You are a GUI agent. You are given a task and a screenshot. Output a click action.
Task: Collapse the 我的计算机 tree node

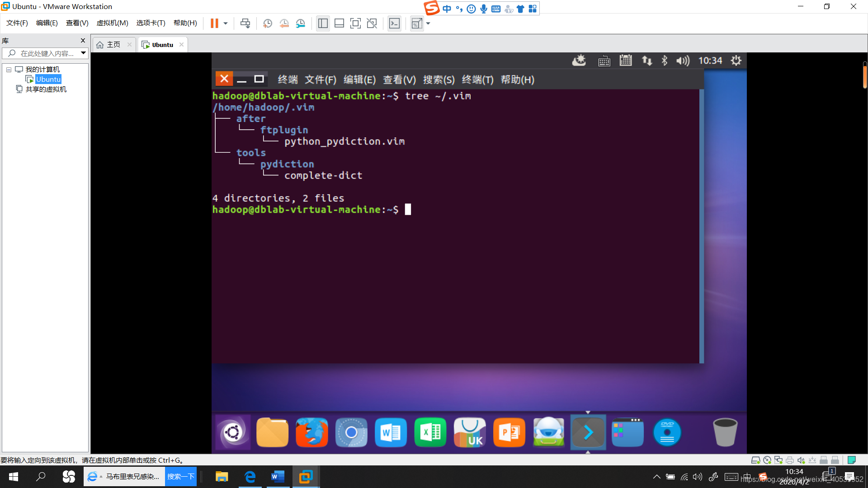tap(8, 69)
